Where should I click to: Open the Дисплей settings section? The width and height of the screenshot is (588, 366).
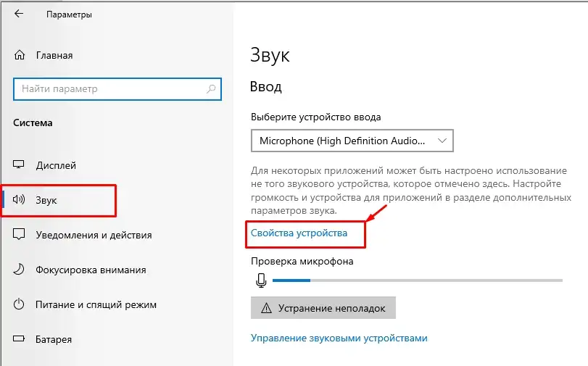[56, 165]
